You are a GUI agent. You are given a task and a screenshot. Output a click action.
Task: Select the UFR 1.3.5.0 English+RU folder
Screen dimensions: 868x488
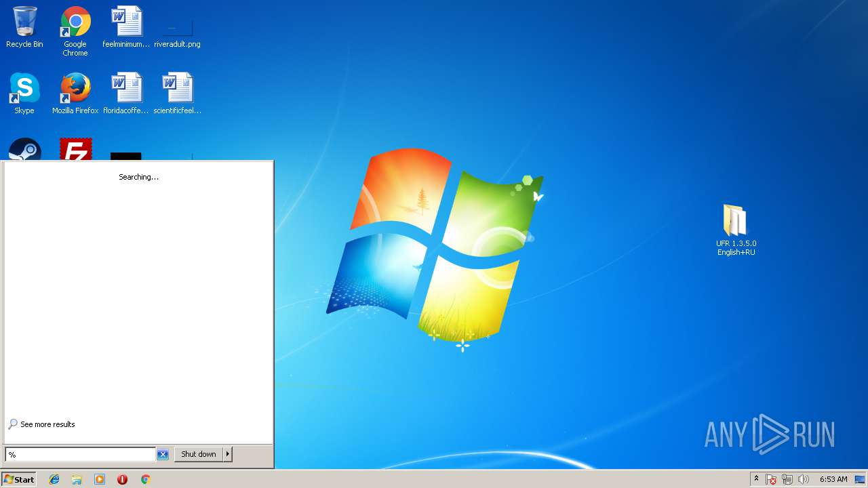736,230
